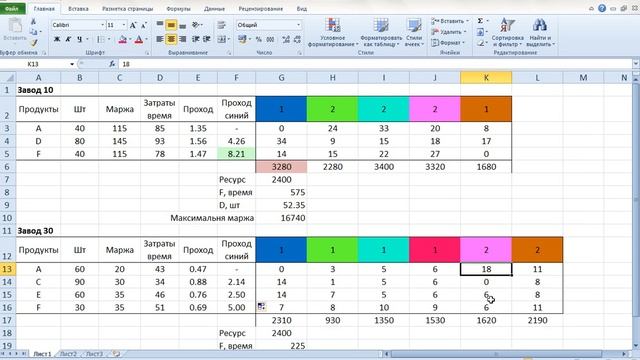Image resolution: width=640 pixels, height=360 pixels.
Task: Apply fill color bucket icon
Action: point(122,39)
